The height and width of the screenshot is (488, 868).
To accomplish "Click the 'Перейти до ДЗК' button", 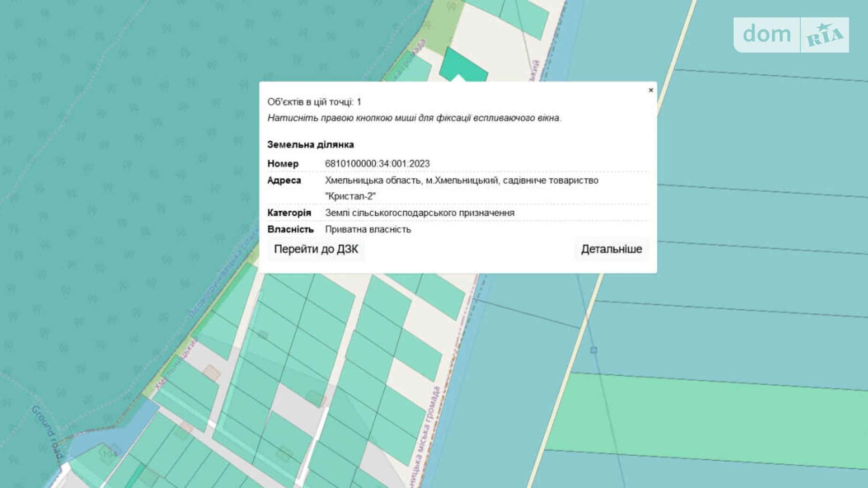I will pos(316,249).
